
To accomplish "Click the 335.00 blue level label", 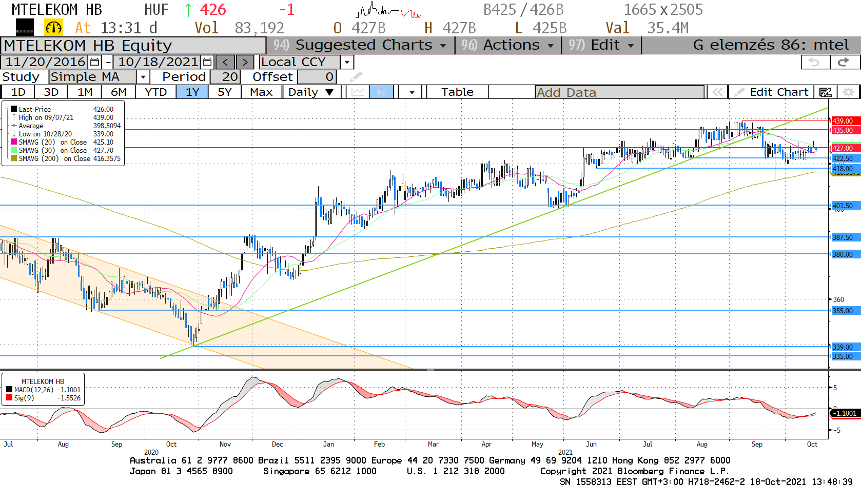I will click(x=845, y=356).
